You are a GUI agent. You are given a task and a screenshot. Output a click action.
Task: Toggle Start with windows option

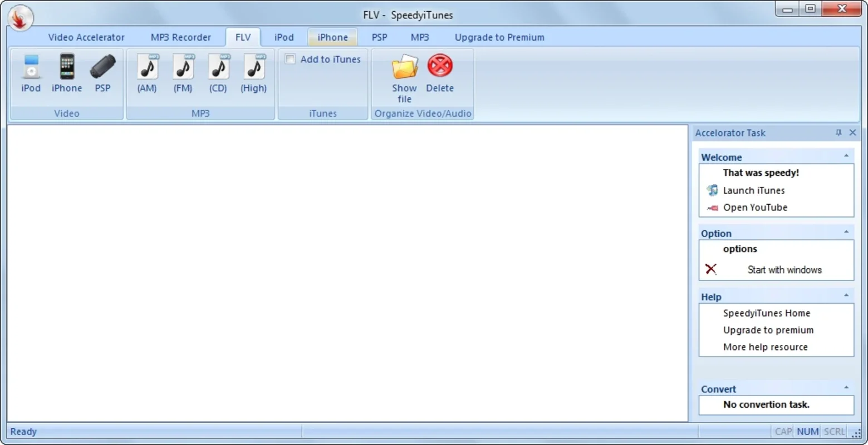(784, 270)
